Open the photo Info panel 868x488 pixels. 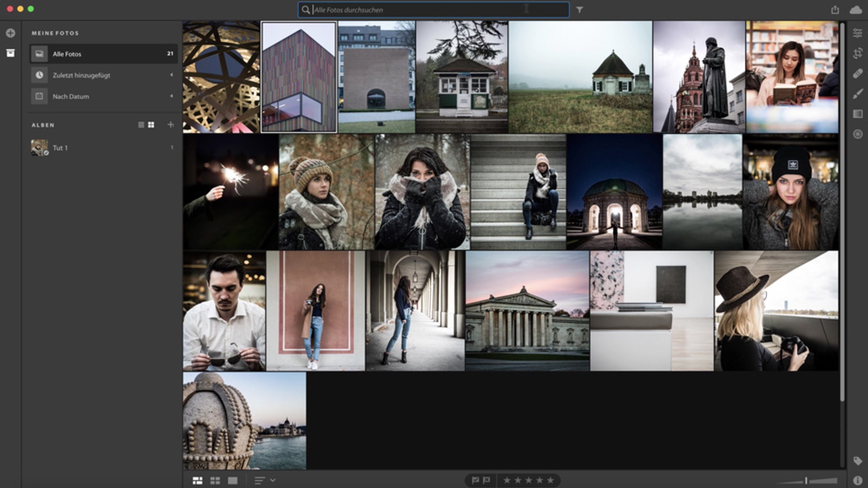857,480
